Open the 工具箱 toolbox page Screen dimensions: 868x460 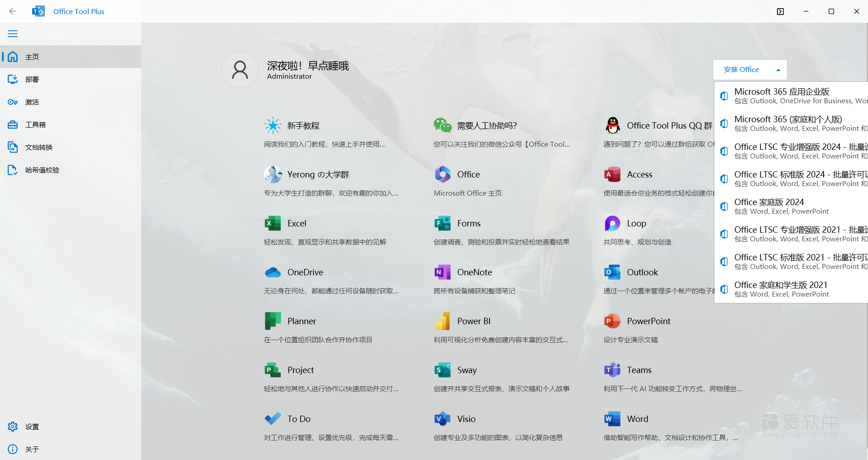(71, 125)
